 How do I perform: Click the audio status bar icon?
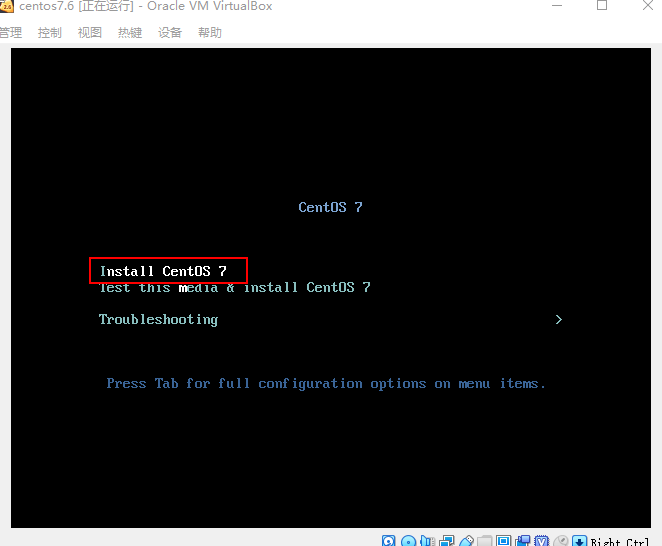tap(428, 541)
